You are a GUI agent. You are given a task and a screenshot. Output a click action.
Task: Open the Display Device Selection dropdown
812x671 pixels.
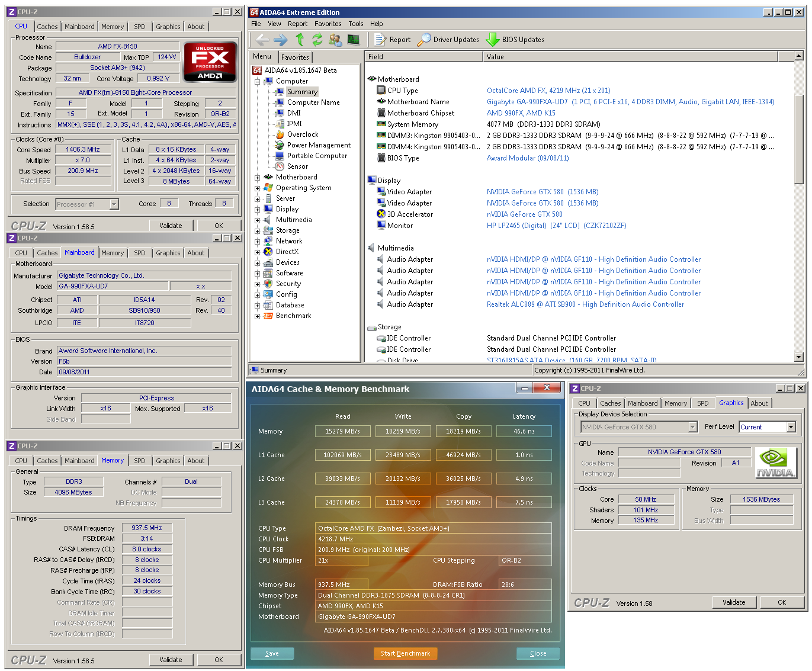click(692, 427)
